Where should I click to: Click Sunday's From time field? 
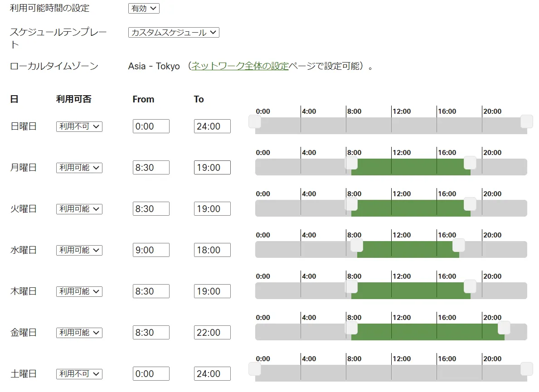click(x=151, y=126)
